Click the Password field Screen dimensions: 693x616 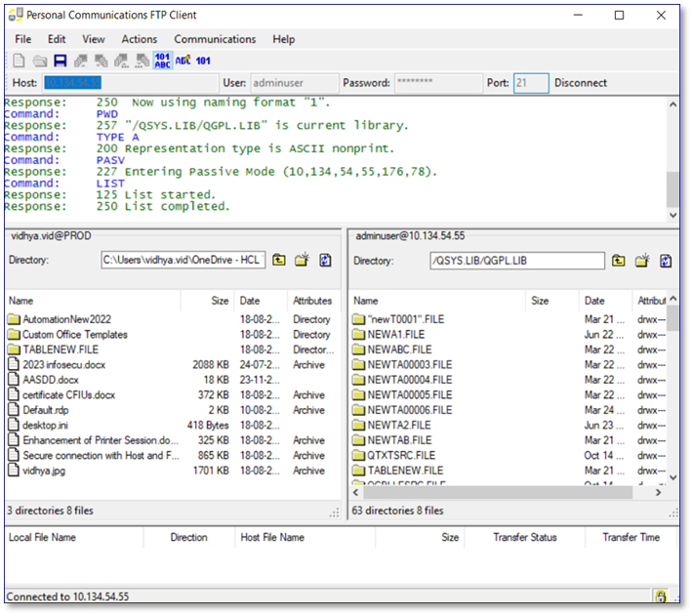tap(438, 83)
